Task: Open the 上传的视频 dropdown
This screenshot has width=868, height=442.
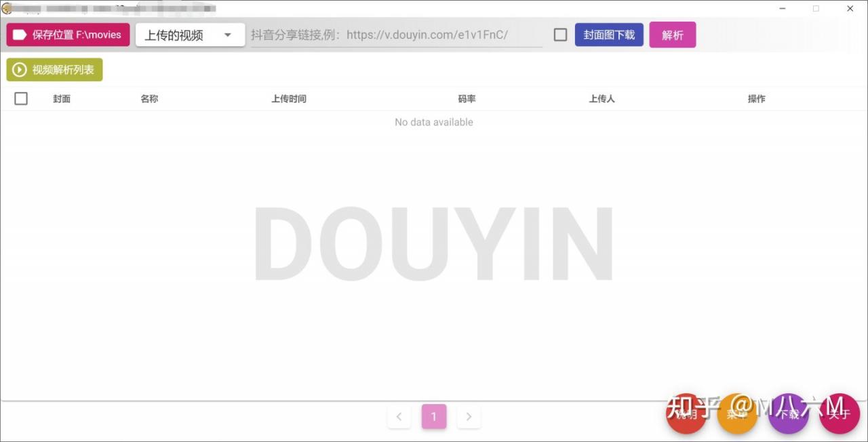Action: (x=190, y=35)
